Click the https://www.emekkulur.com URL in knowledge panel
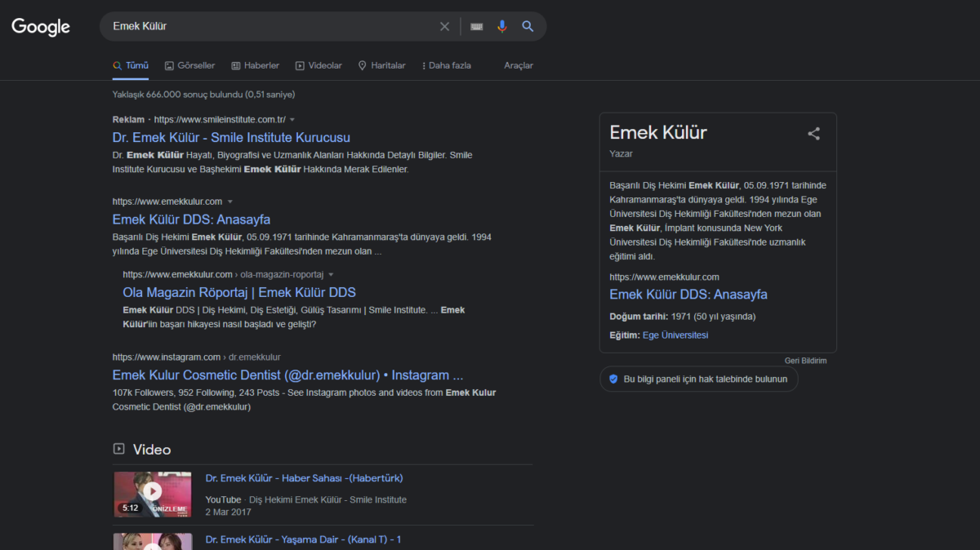980x550 pixels. (664, 277)
